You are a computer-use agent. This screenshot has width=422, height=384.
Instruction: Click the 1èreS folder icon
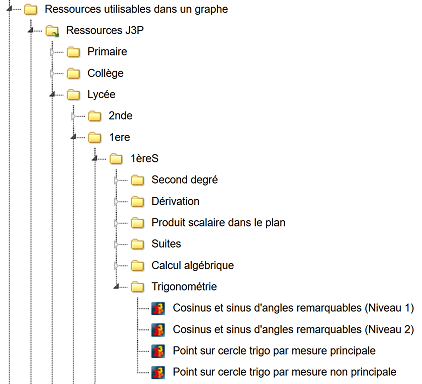pyautogui.click(x=116, y=159)
